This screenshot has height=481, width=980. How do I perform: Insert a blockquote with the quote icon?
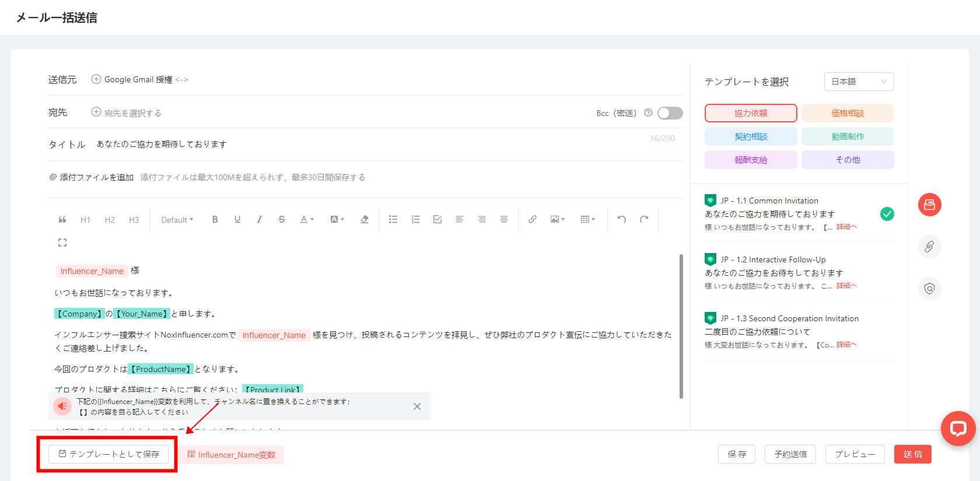click(62, 220)
